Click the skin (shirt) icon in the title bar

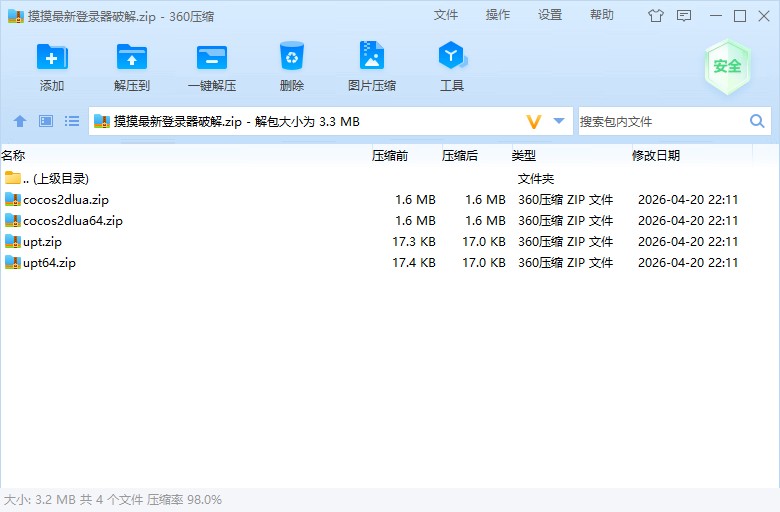pyautogui.click(x=656, y=16)
